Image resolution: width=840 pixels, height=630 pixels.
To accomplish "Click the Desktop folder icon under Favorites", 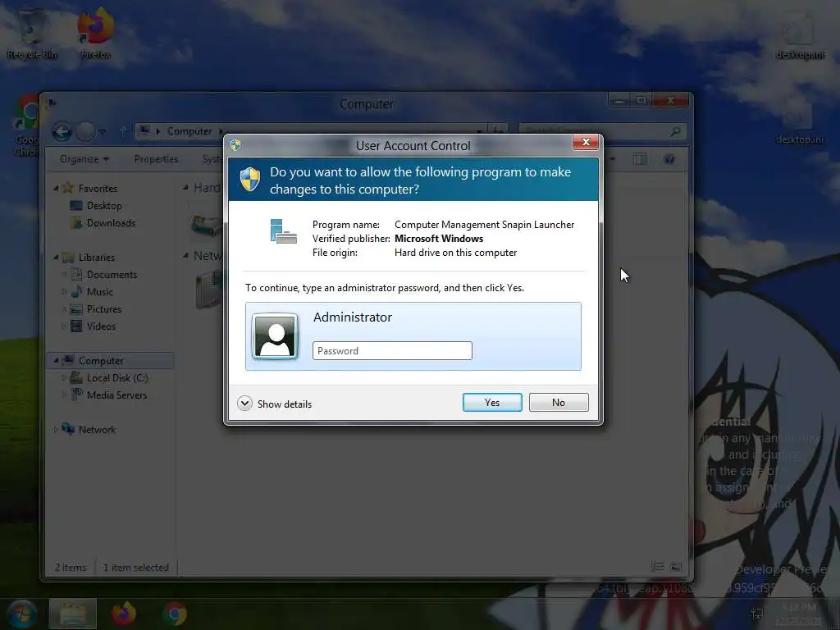I will point(76,206).
